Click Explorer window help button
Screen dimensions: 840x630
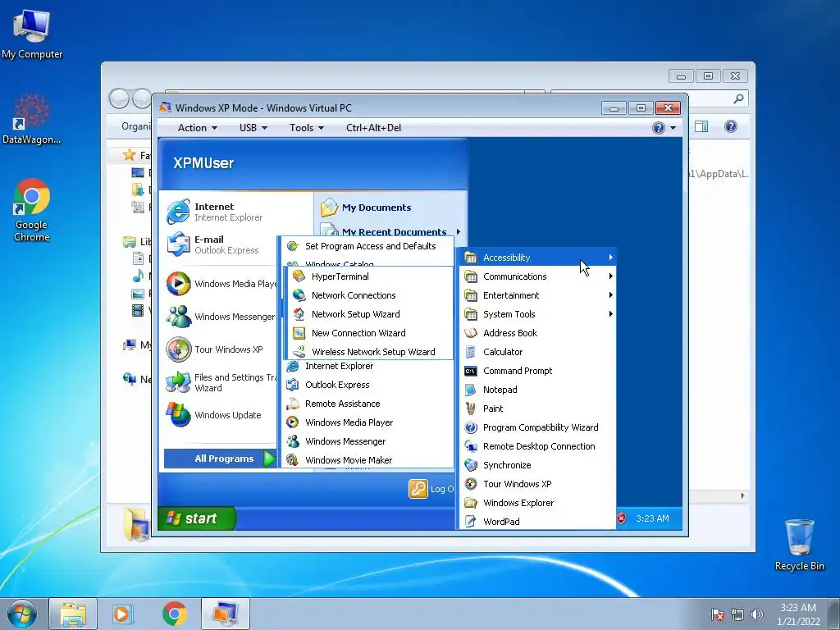tap(731, 126)
